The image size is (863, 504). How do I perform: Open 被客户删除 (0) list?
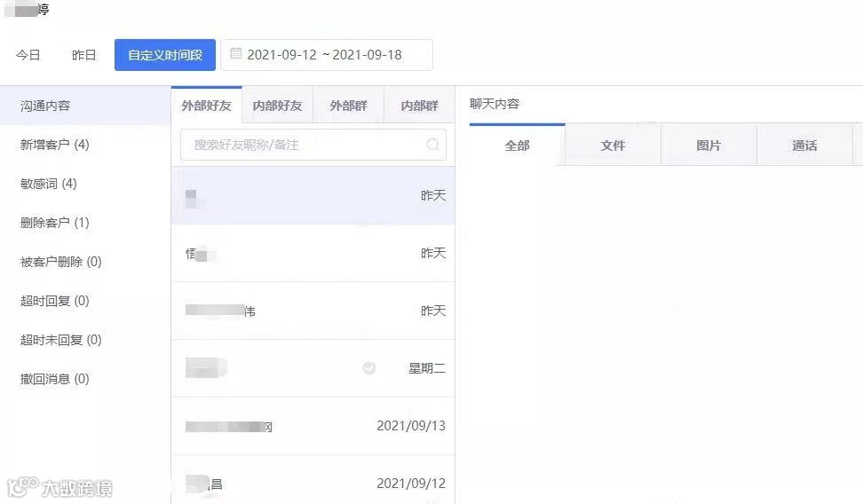click(x=60, y=262)
